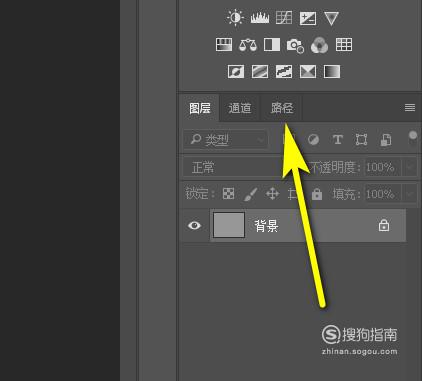Hide the 背景 layer
The image size is (422, 381).
[194, 225]
